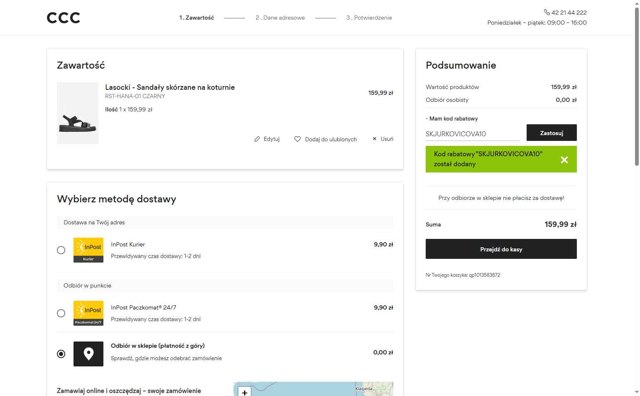The height and width of the screenshot is (396, 640).
Task: Click the Kurier delivery time 1-2 dni text
Action: [156, 256]
